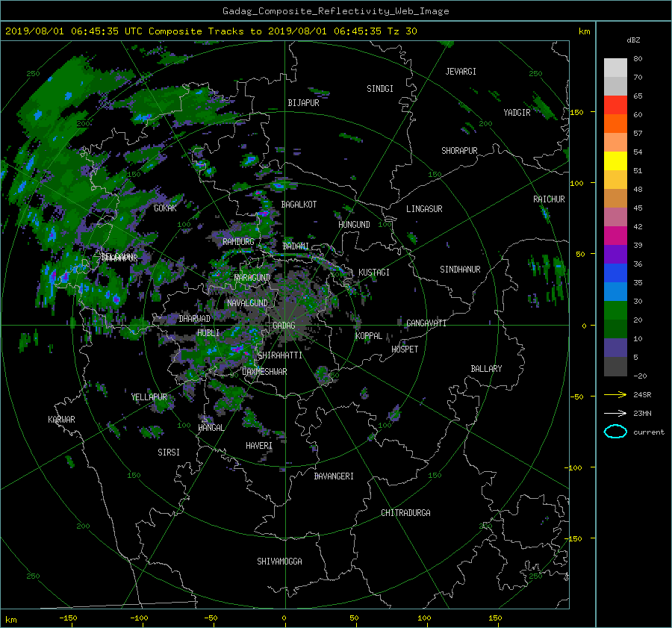The width and height of the screenshot is (672, 628).
Task: Select the yellow 54 dBZ color swatch
Action: coord(615,161)
